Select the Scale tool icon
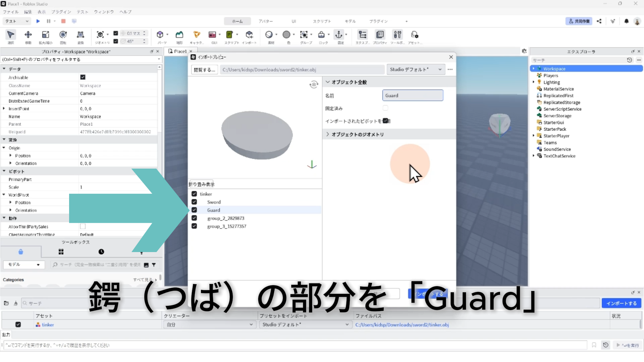Image resolution: width=644 pixels, height=362 pixels. point(46,35)
